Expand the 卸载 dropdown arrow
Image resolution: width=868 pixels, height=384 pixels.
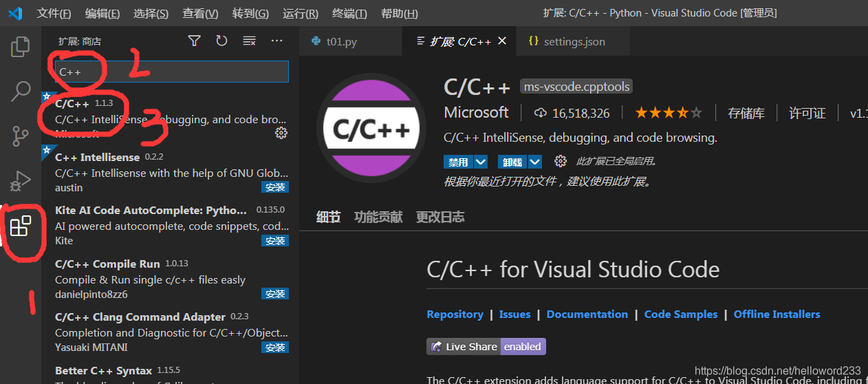click(x=534, y=162)
